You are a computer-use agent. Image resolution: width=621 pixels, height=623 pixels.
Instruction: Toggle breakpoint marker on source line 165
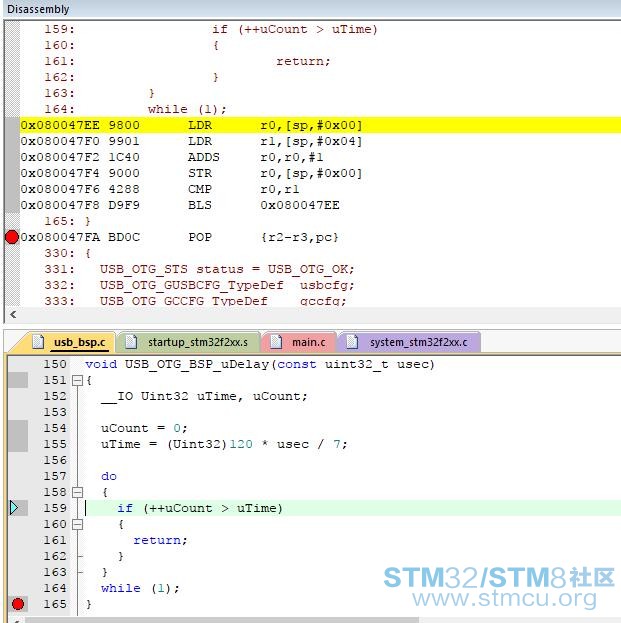pos(17,604)
